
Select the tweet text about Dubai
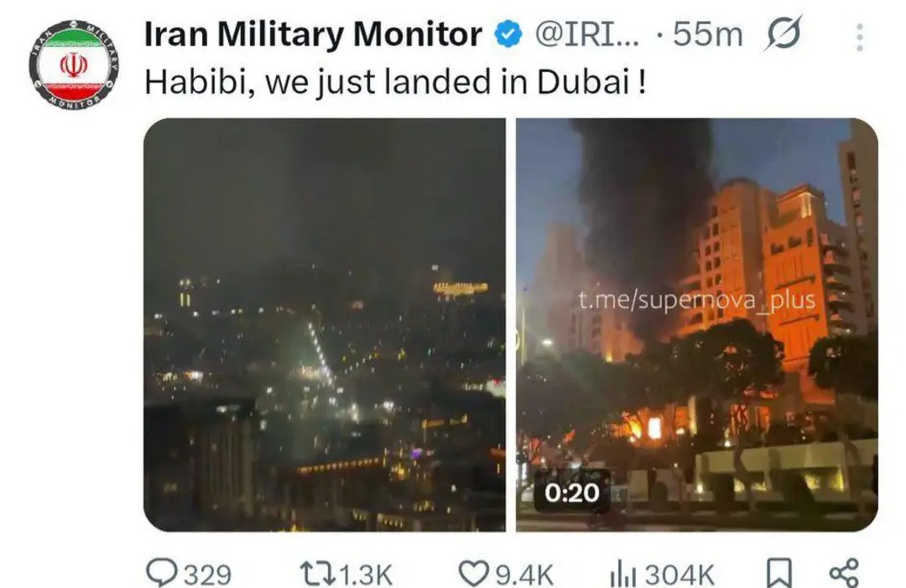coord(395,82)
